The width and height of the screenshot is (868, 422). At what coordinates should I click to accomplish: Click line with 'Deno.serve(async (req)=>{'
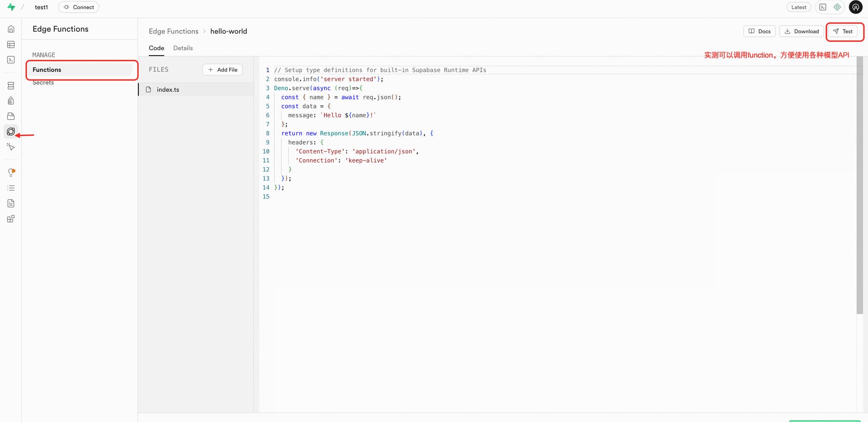pyautogui.click(x=318, y=88)
